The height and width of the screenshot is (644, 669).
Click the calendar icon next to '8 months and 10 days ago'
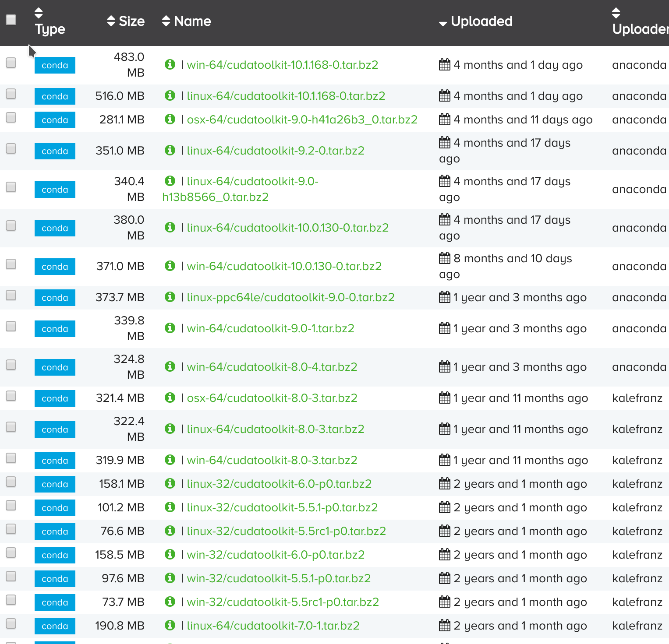[x=444, y=258]
